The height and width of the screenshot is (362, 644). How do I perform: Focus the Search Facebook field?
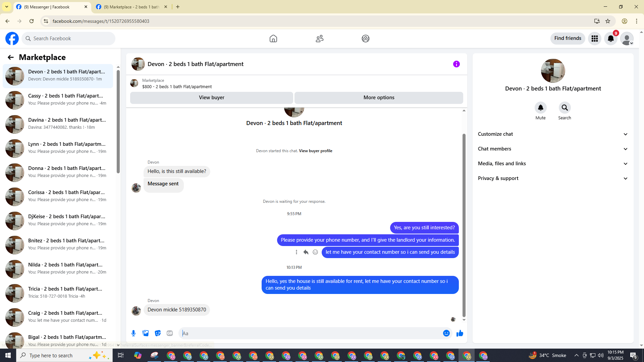coord(68,39)
